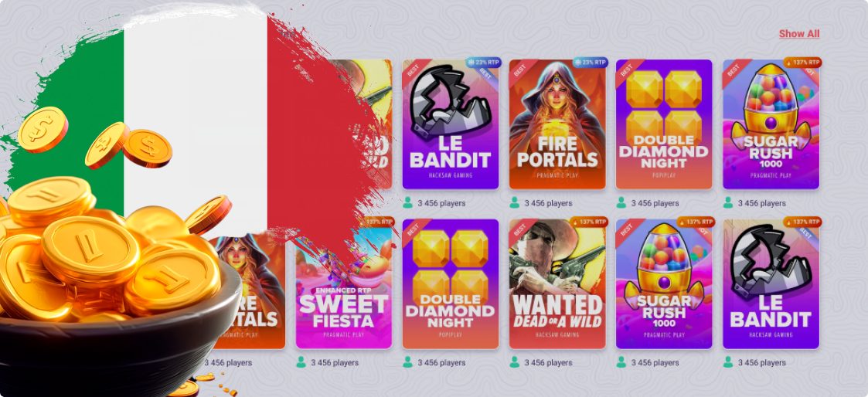Click the players icon under Fire Portals
The width and height of the screenshot is (868, 397).
(x=514, y=203)
